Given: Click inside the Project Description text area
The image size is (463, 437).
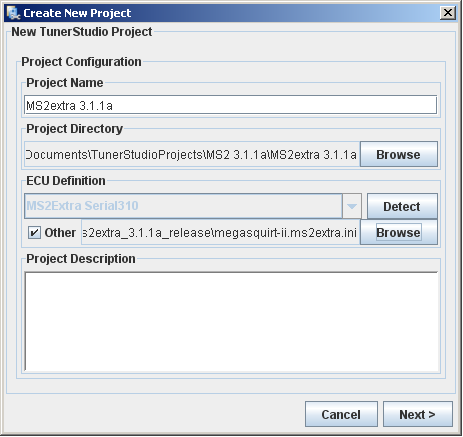Looking at the screenshot, I should click(231, 321).
